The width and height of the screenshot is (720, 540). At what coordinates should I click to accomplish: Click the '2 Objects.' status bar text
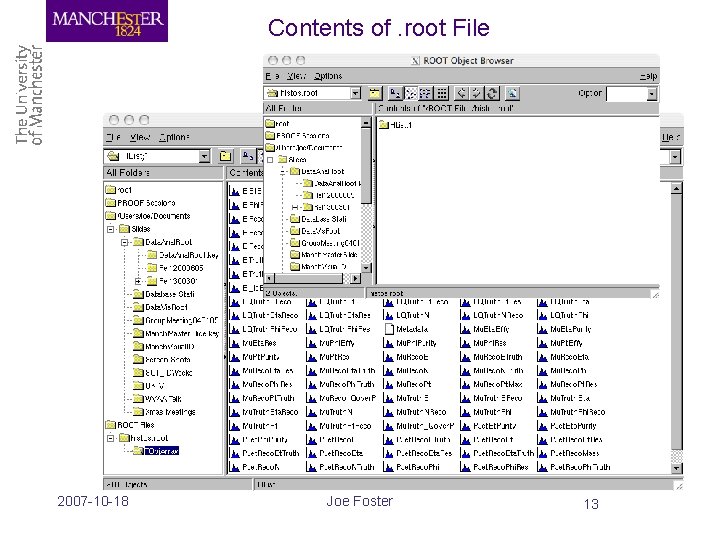point(281,293)
